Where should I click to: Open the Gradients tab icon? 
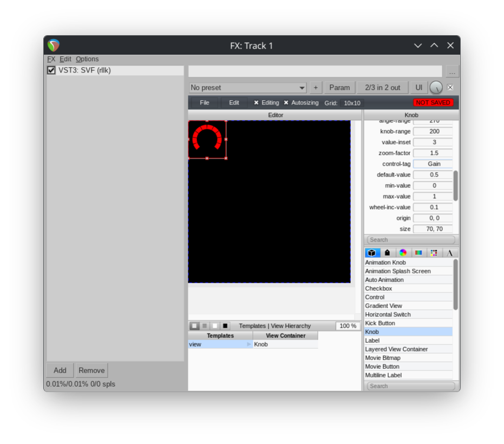418,253
